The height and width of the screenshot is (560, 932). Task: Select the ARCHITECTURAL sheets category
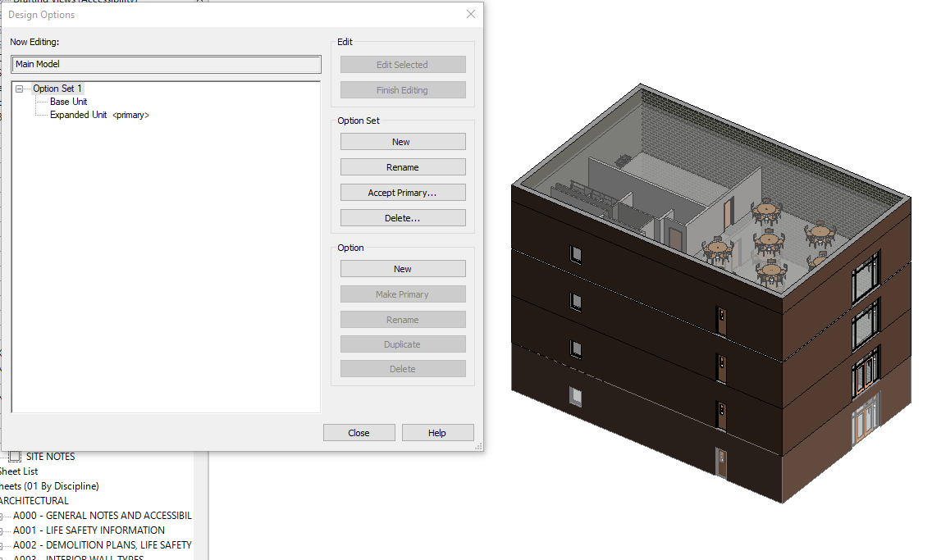coord(34,500)
